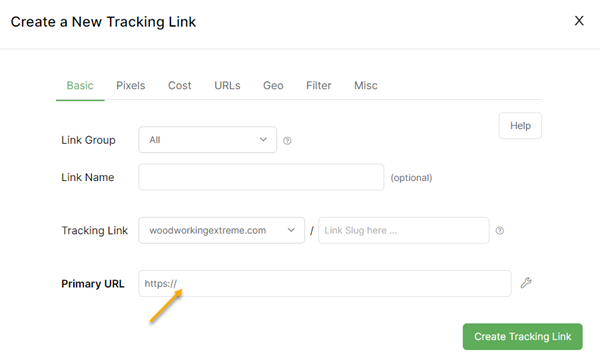Screen dimensions: 600x362
Task: Click into the Link Slug field
Action: click(404, 230)
